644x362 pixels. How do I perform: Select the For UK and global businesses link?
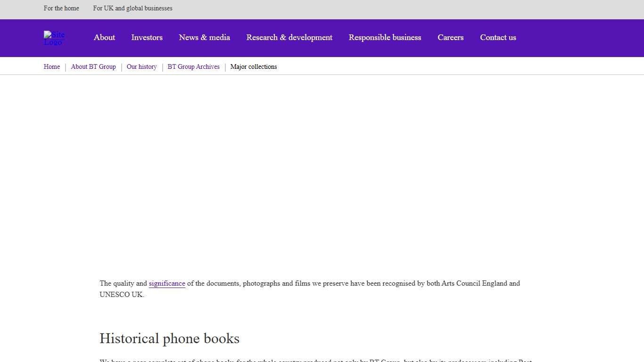click(x=132, y=8)
